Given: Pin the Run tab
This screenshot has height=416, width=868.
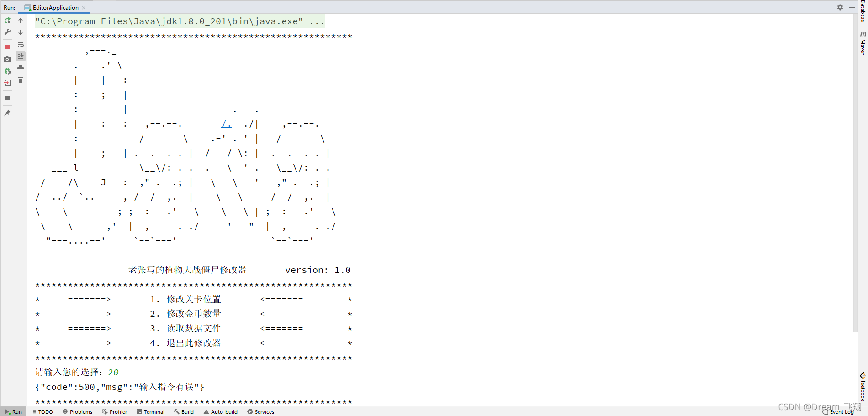Looking at the screenshot, I should tap(7, 112).
